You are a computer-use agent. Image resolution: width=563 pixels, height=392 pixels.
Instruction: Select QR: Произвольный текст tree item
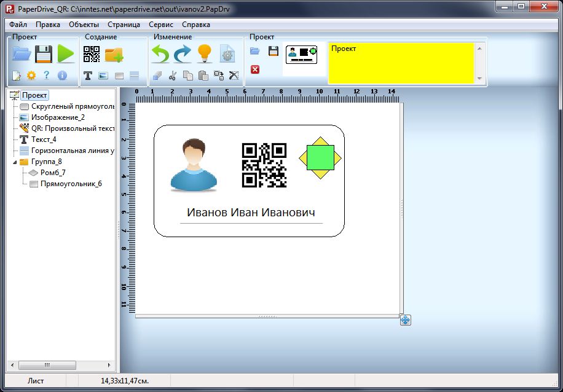[73, 128]
